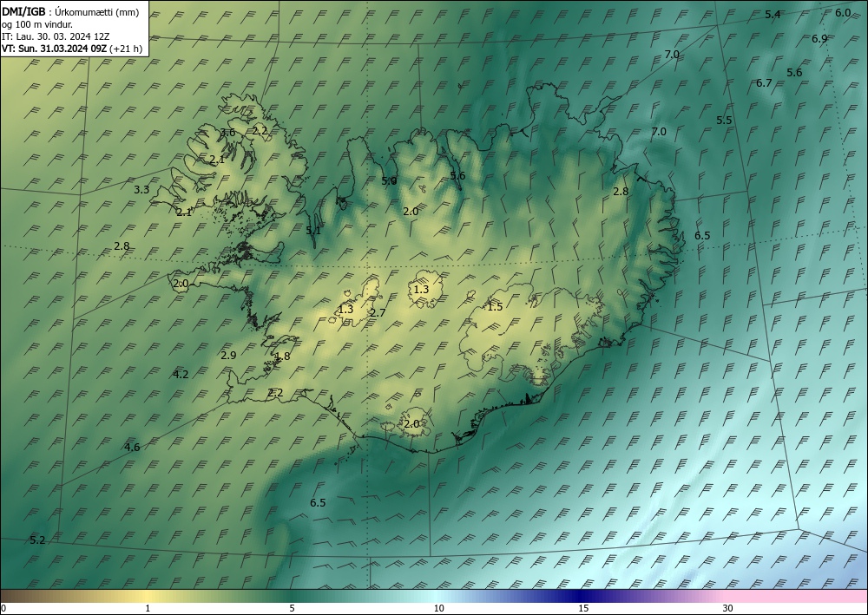Select the color scale tick label 15
The height and width of the screenshot is (615, 868).
pos(583,608)
